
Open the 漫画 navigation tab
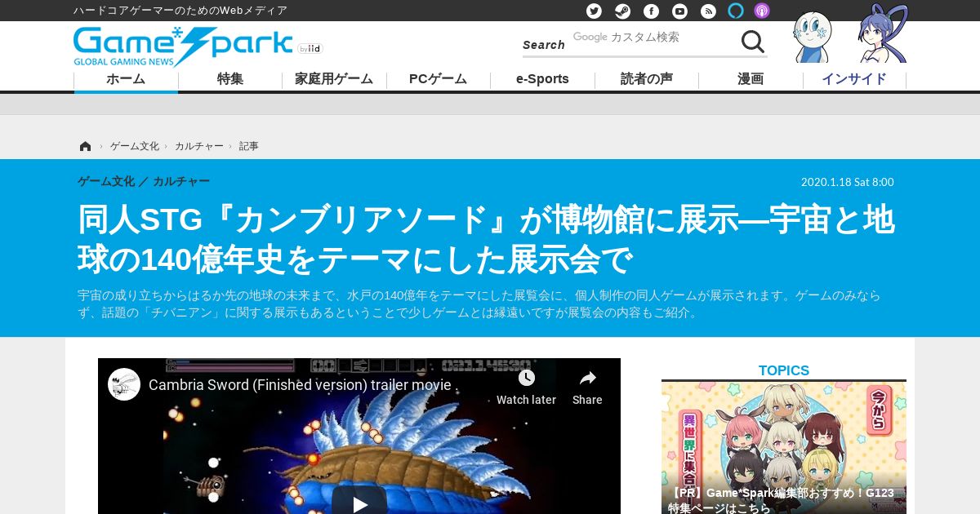coord(751,79)
